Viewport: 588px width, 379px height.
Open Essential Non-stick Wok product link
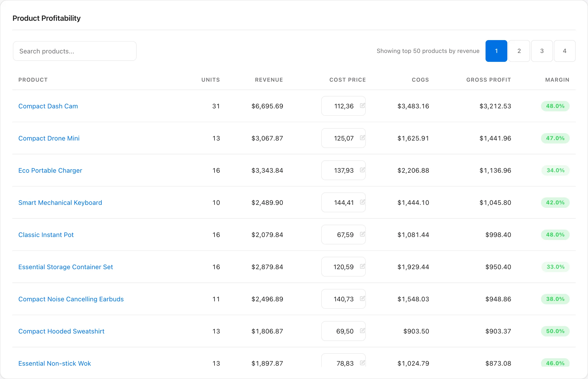pos(55,363)
